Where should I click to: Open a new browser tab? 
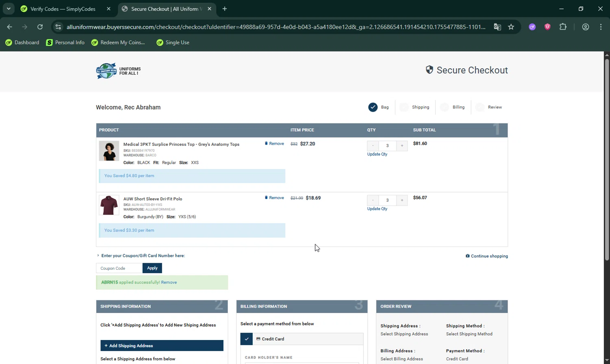225,9
